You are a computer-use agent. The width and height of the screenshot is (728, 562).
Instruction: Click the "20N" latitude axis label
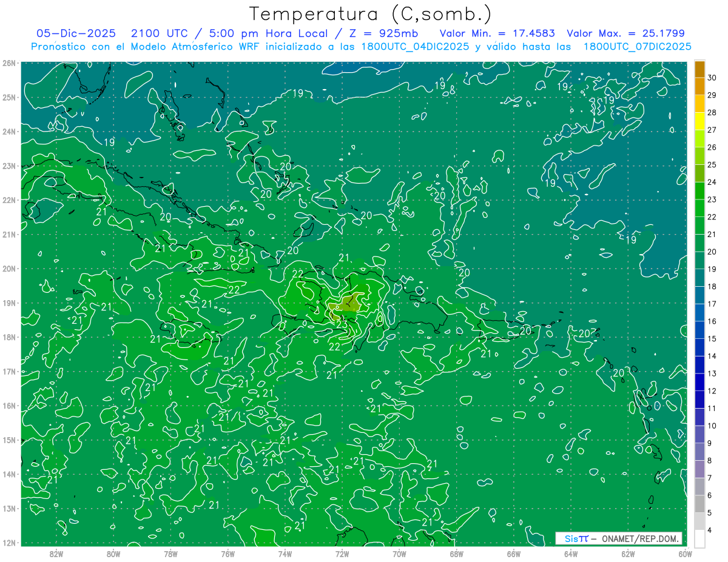(x=8, y=269)
